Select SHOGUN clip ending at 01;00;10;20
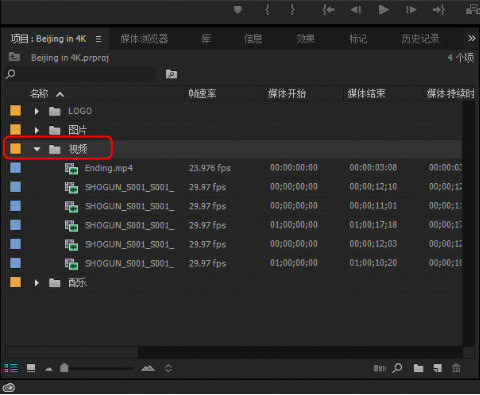The image size is (480, 395). coord(129,264)
